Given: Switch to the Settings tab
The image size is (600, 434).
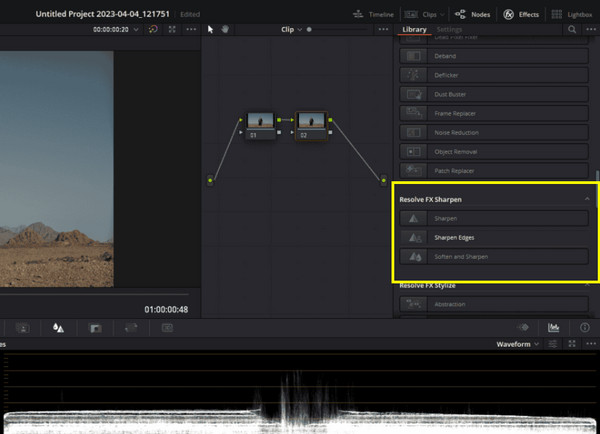Looking at the screenshot, I should [x=449, y=29].
